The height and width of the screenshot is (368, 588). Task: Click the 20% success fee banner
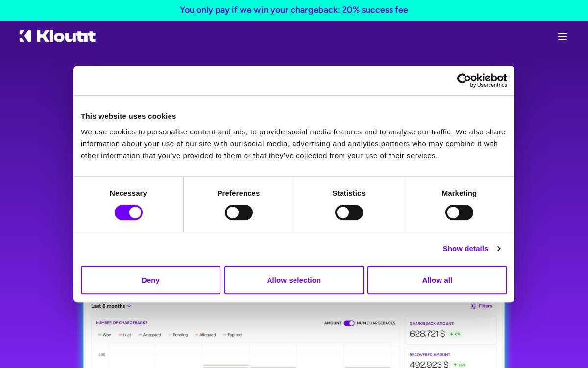(x=294, y=10)
